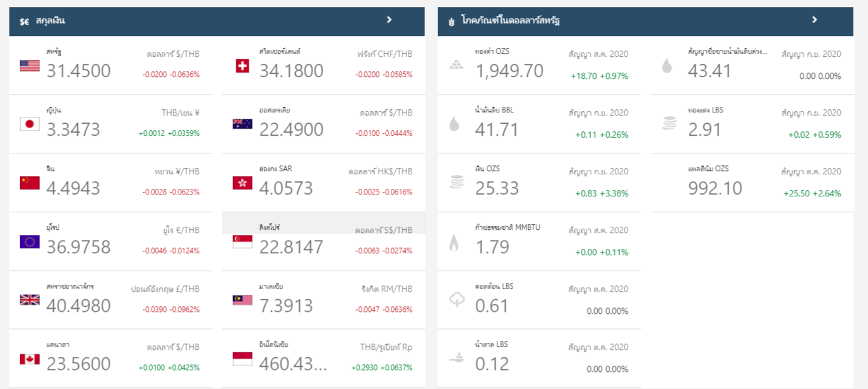Click the Switzerland flag icon
Image resolution: width=868 pixels, height=389 pixels.
click(242, 66)
